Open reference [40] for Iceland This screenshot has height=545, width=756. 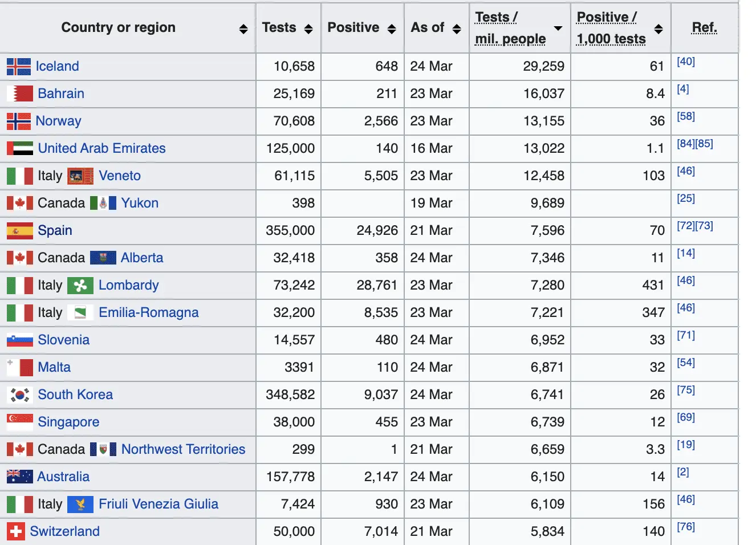(x=686, y=62)
